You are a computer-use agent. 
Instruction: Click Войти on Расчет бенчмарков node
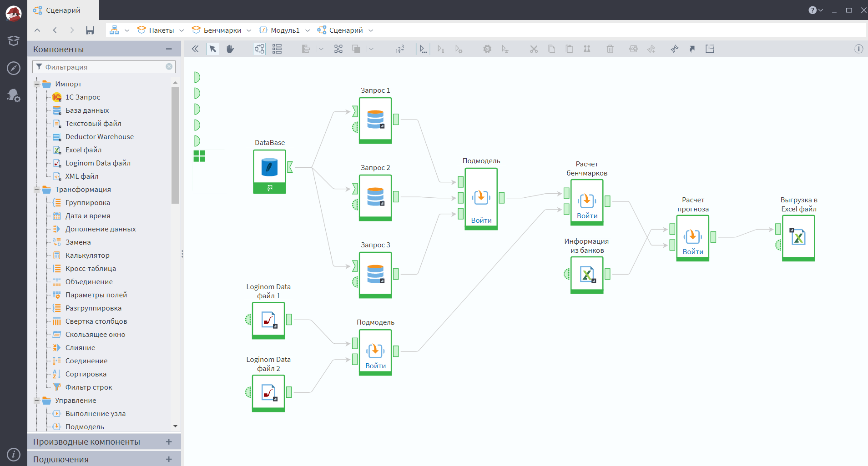pyautogui.click(x=587, y=216)
